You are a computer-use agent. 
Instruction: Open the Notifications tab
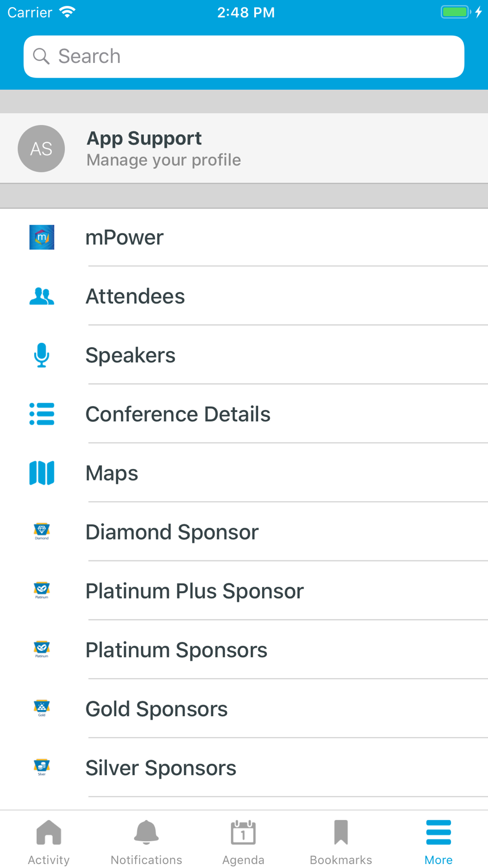[x=146, y=842]
